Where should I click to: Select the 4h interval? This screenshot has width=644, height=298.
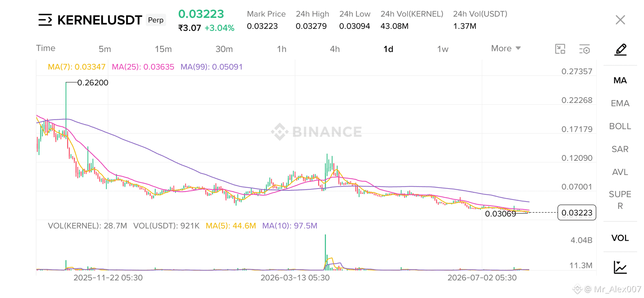pyautogui.click(x=335, y=49)
